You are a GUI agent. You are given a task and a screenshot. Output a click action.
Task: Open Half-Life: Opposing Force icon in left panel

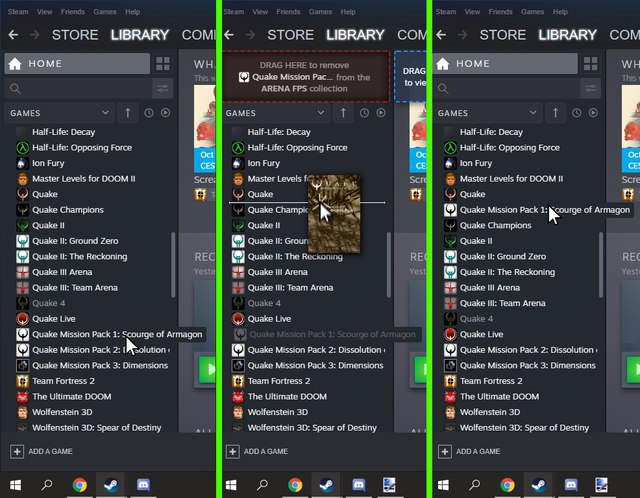22,147
